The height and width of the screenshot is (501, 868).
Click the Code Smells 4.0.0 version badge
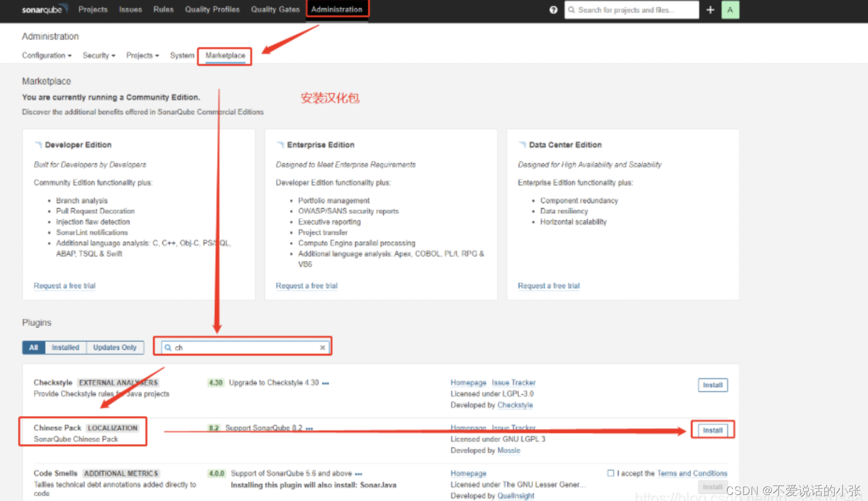(x=217, y=473)
